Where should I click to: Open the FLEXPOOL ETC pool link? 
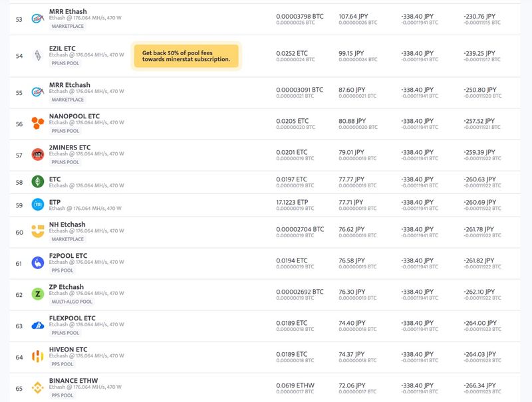72,318
